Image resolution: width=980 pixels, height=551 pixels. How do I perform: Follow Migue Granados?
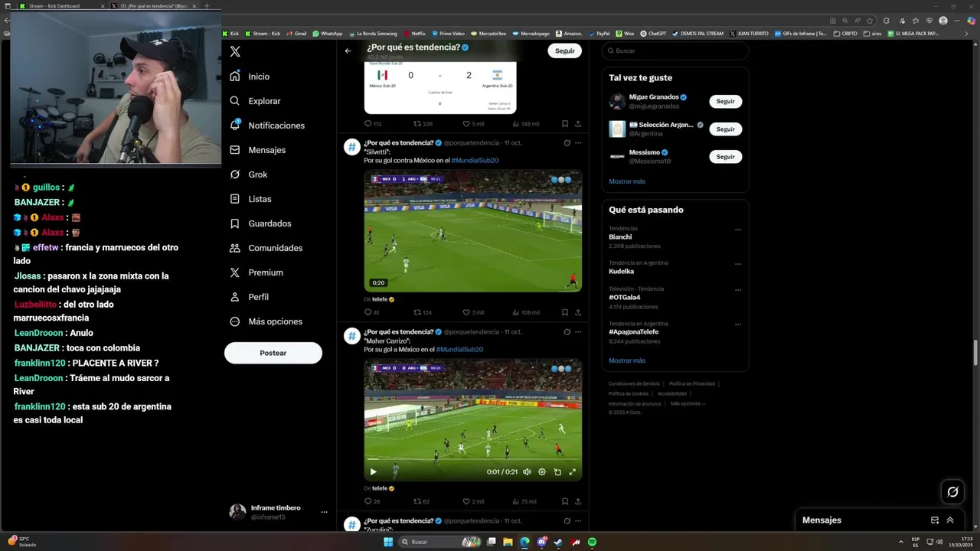pyautogui.click(x=725, y=101)
